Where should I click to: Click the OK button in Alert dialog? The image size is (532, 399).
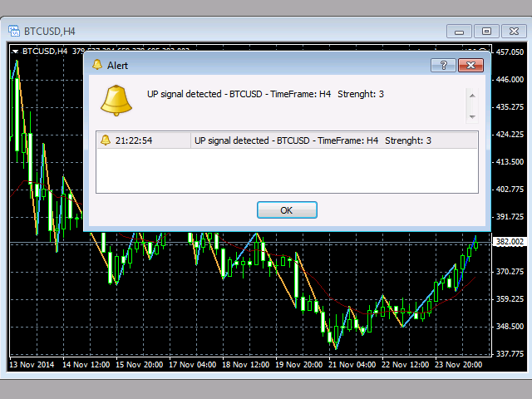(x=287, y=210)
